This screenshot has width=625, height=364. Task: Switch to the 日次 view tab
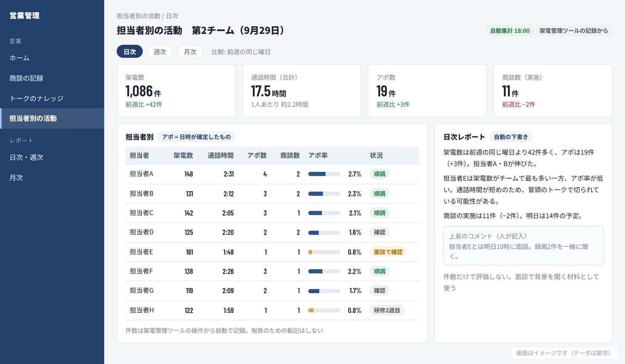[130, 52]
